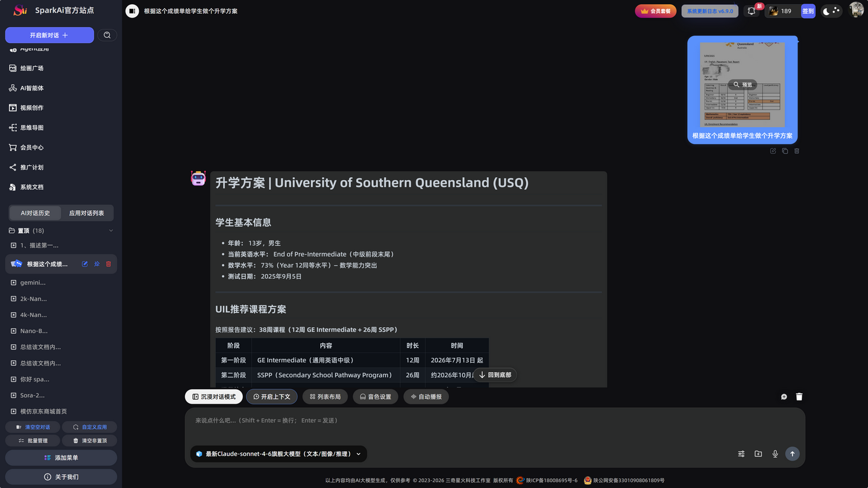The width and height of the screenshot is (868, 488).
Task: Preview the uploaded transcript image
Action: tap(742, 85)
